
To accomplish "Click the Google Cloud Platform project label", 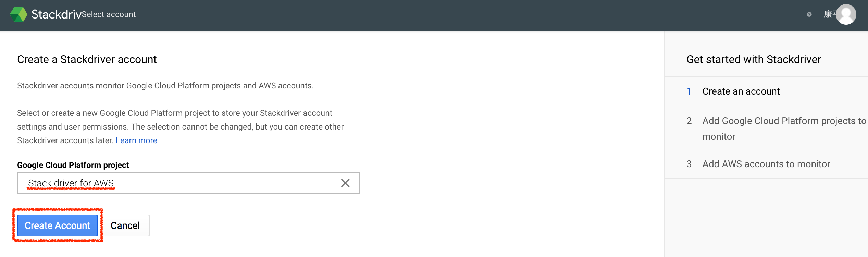I will (x=73, y=165).
